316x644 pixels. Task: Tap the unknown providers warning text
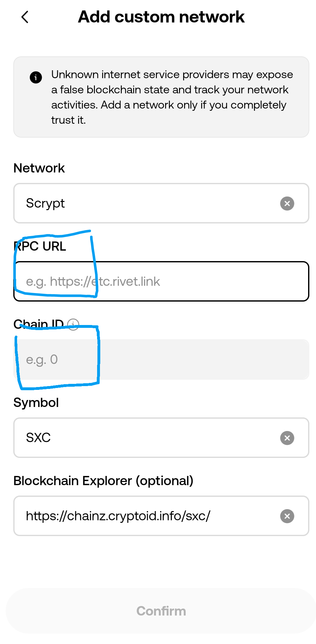coord(172,97)
